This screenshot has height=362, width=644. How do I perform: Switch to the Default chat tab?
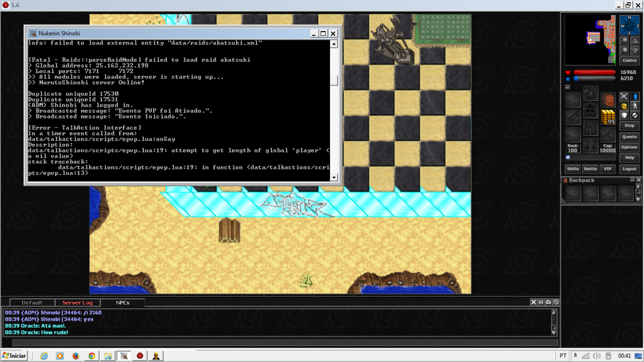click(32, 302)
